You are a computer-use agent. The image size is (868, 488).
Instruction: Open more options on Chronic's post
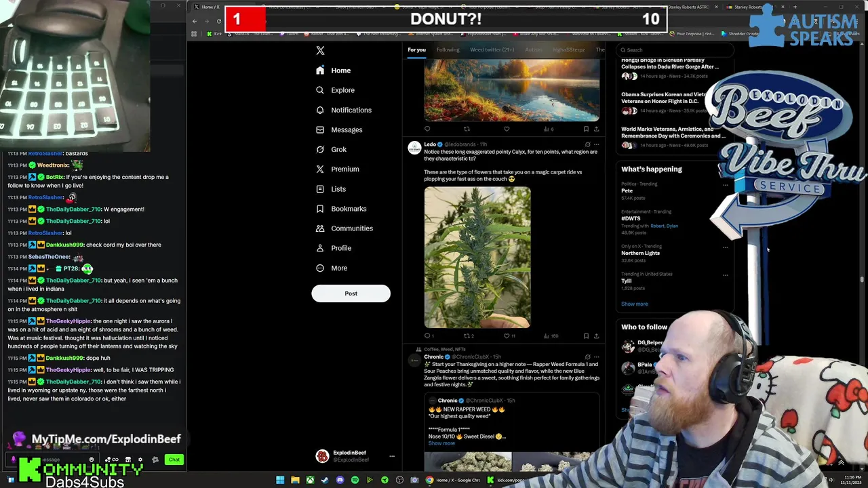[x=597, y=357]
